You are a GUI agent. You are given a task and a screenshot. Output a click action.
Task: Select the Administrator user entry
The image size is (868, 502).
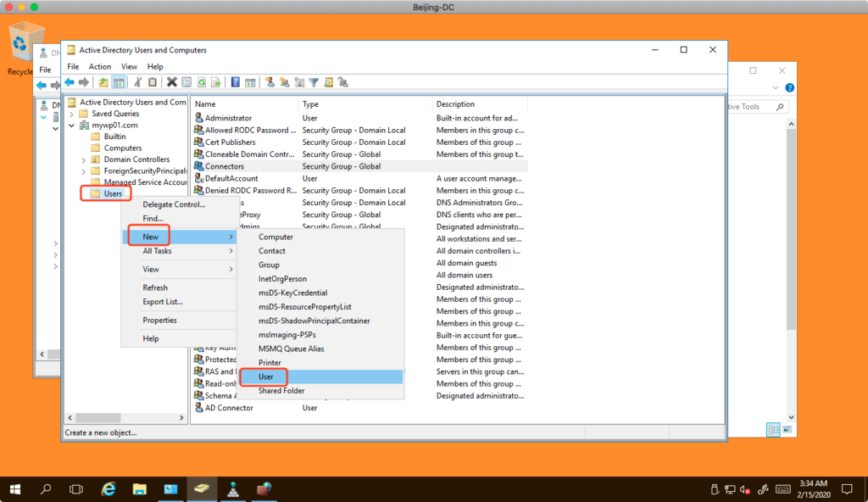click(227, 118)
